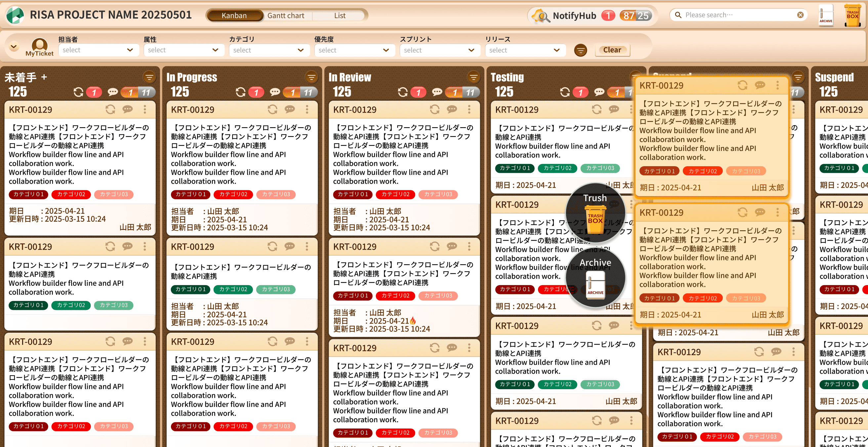Add a ticket with the 未着手 plus

point(44,77)
